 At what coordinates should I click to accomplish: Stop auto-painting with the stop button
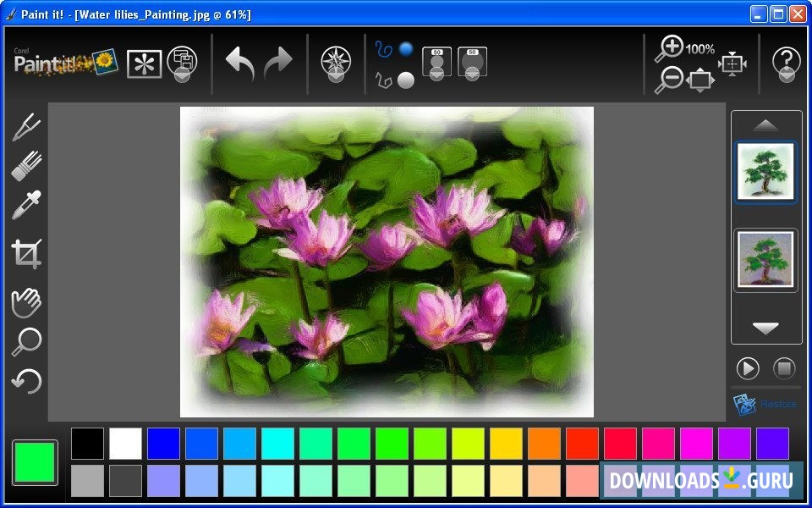(783, 368)
